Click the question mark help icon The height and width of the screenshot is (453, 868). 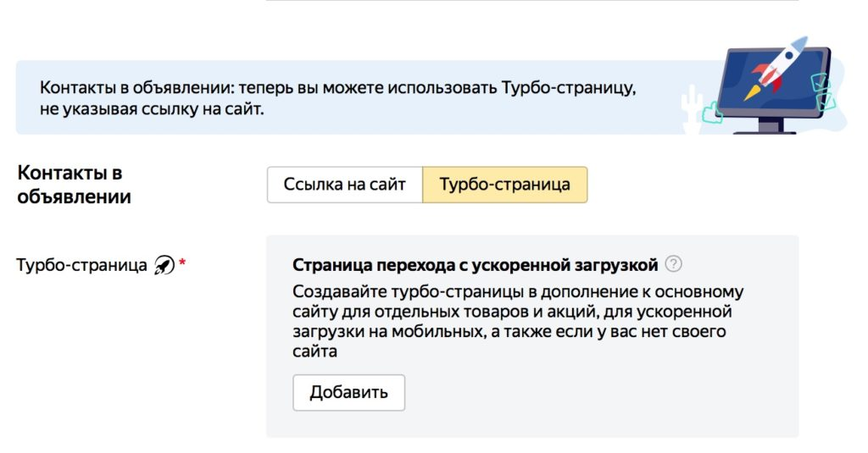tap(674, 264)
